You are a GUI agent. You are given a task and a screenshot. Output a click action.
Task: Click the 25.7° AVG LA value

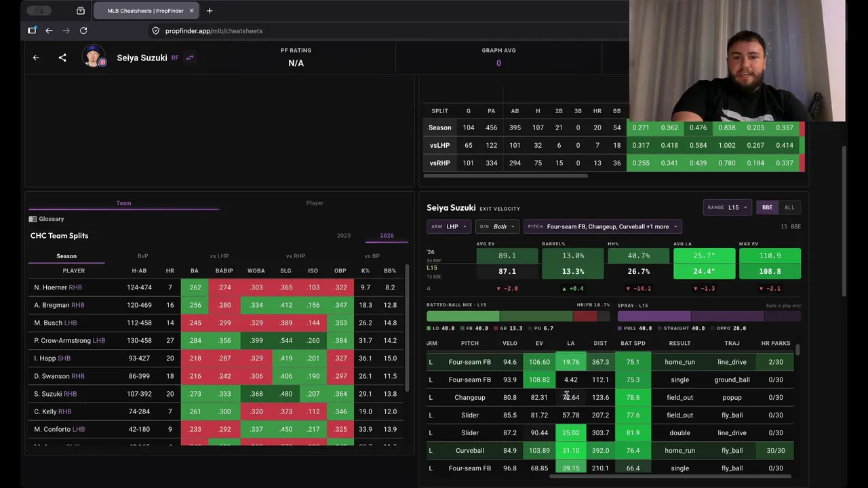click(x=704, y=256)
